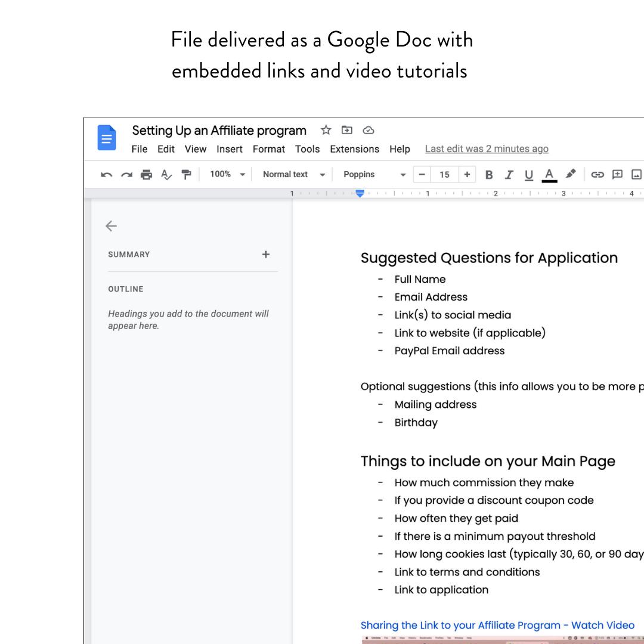Viewport: 644px width, 644px height.
Task: Run spelling and grammar check
Action: click(166, 175)
